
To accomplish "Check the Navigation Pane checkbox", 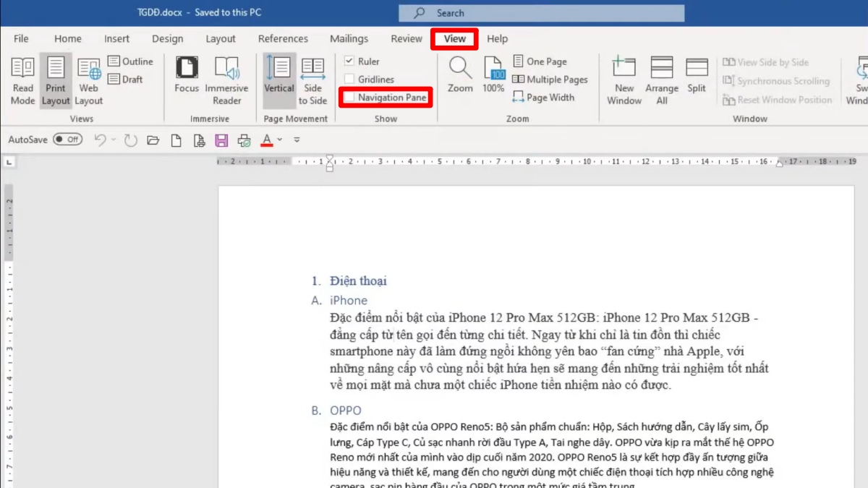I will [349, 97].
